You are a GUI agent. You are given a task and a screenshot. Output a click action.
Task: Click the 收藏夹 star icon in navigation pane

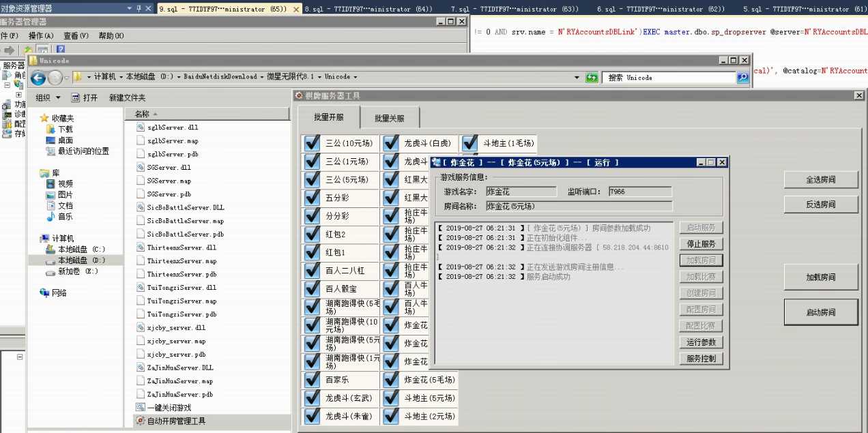(44, 118)
